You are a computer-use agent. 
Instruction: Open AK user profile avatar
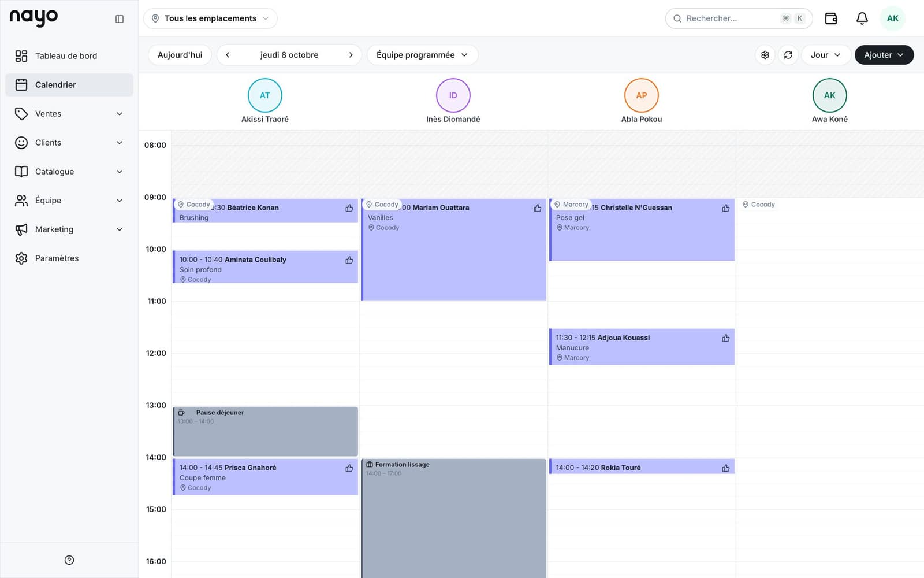click(x=892, y=18)
